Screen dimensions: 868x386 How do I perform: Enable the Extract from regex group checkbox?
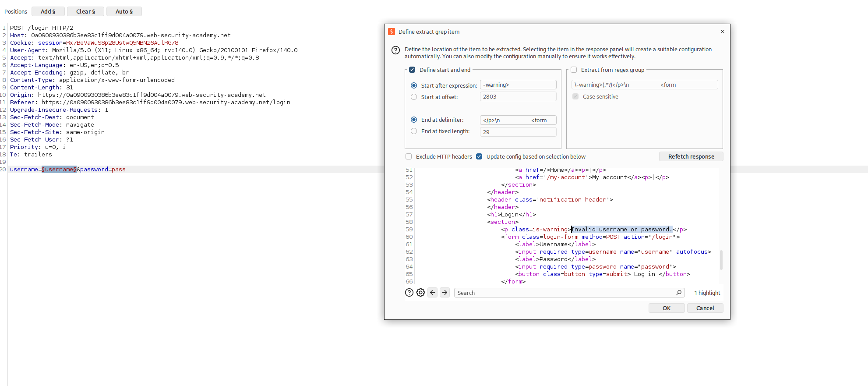pos(574,70)
